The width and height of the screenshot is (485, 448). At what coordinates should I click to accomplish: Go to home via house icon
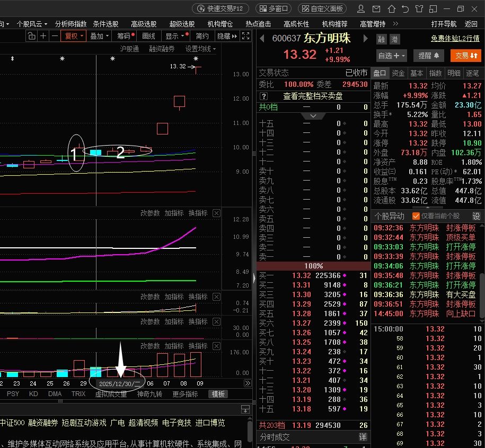392,8
